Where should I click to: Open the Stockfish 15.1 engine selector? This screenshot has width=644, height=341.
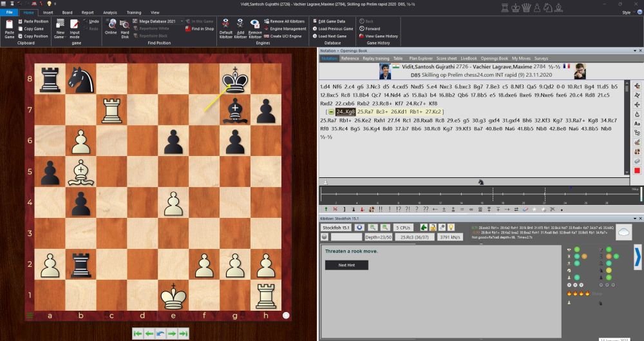coord(336,228)
